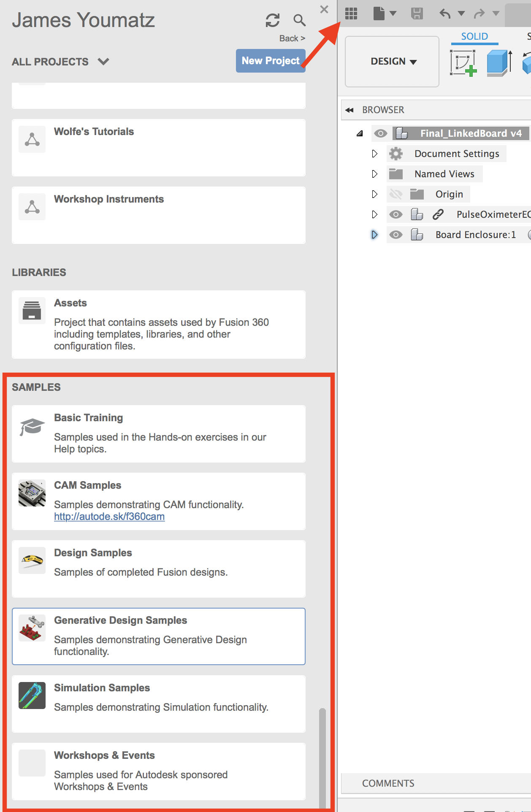
Task: Toggle visibility of Final_LinkedBoard v4
Action: pos(381,133)
